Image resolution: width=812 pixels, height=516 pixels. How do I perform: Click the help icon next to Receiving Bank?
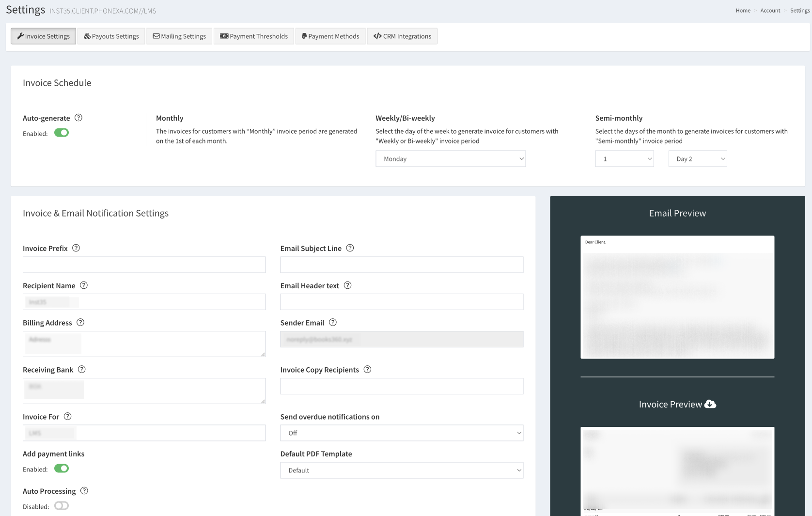(x=82, y=370)
